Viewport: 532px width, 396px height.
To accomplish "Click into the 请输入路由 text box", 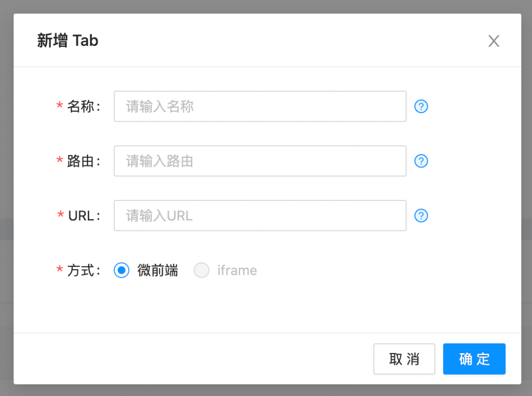I will [x=260, y=161].
